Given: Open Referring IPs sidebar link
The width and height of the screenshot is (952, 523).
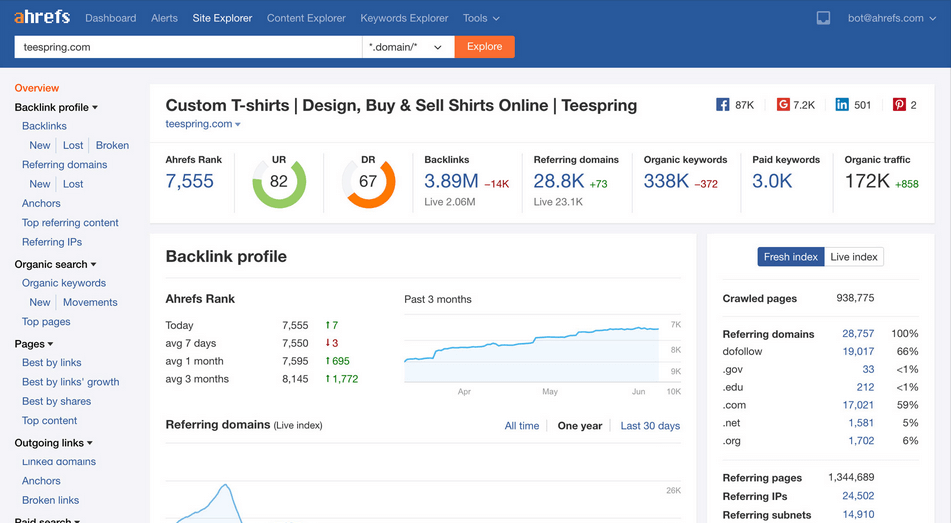Looking at the screenshot, I should [52, 242].
